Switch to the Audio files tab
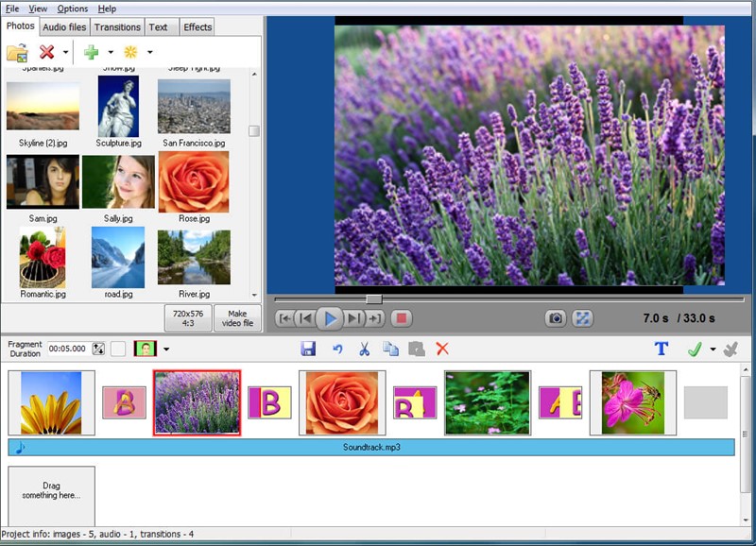The image size is (756, 546). [x=64, y=27]
